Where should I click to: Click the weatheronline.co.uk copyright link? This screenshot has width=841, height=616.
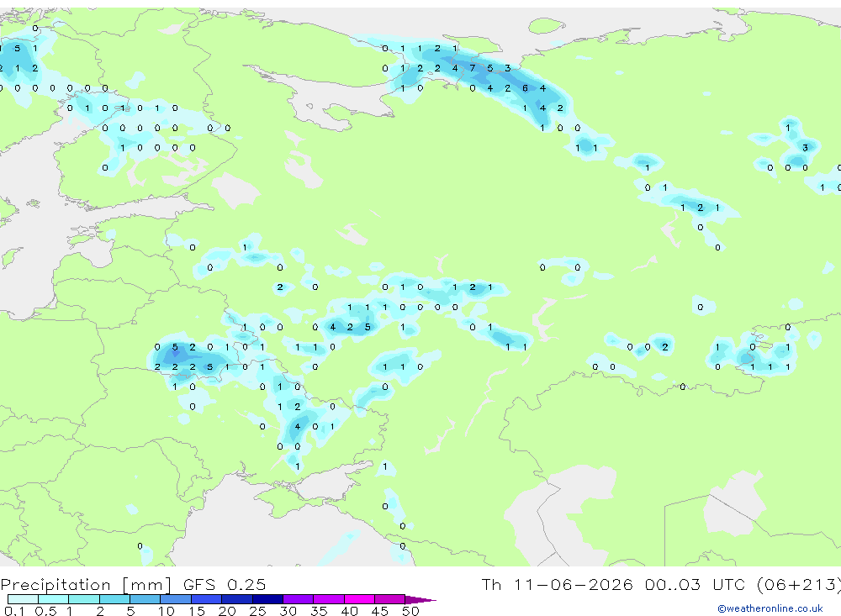point(770,608)
